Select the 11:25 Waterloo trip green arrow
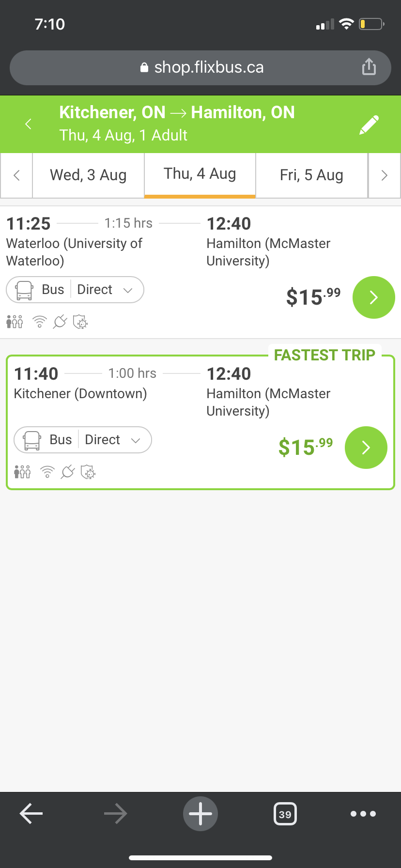The image size is (401, 868). click(x=373, y=297)
